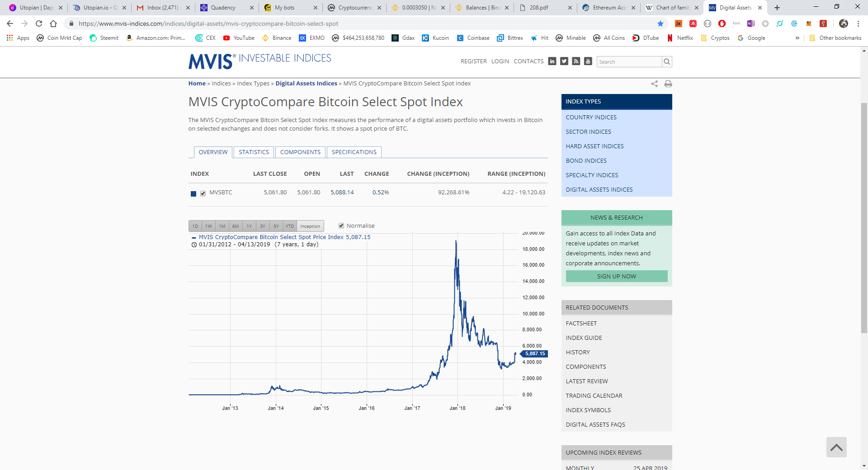
Task: Click the site search magnifier button
Action: point(667,61)
